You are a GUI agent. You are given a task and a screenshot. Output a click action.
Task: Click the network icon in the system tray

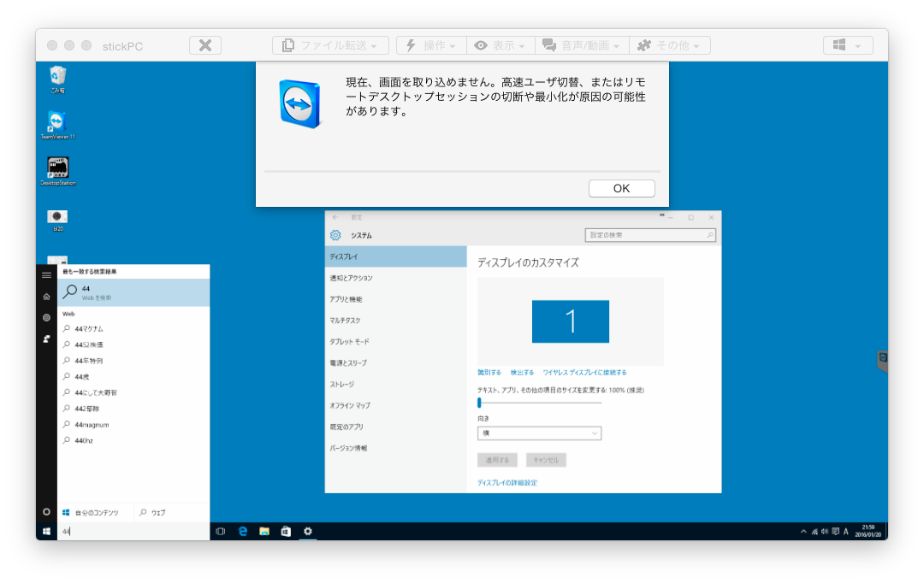(814, 531)
